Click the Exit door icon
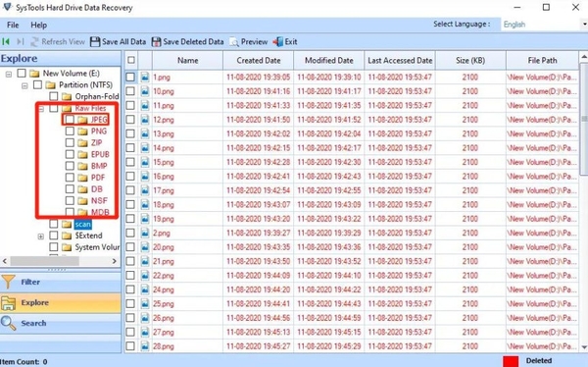The image size is (588, 367). click(x=278, y=41)
